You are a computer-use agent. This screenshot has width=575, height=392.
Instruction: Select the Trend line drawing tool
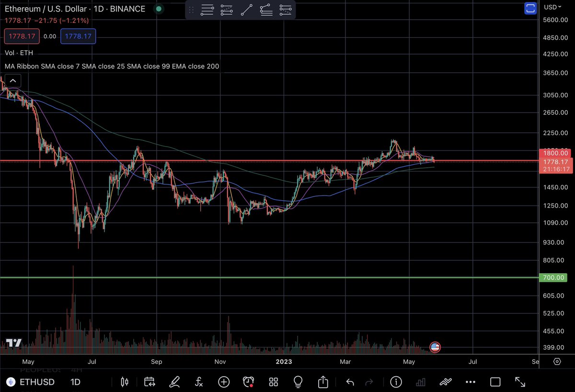pyautogui.click(x=246, y=10)
